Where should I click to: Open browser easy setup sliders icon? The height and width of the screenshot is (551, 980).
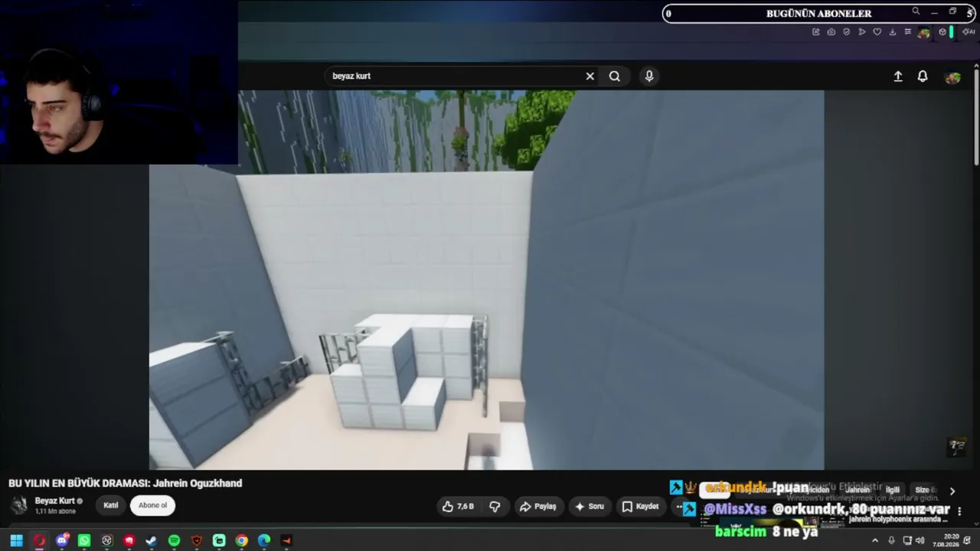tap(908, 32)
